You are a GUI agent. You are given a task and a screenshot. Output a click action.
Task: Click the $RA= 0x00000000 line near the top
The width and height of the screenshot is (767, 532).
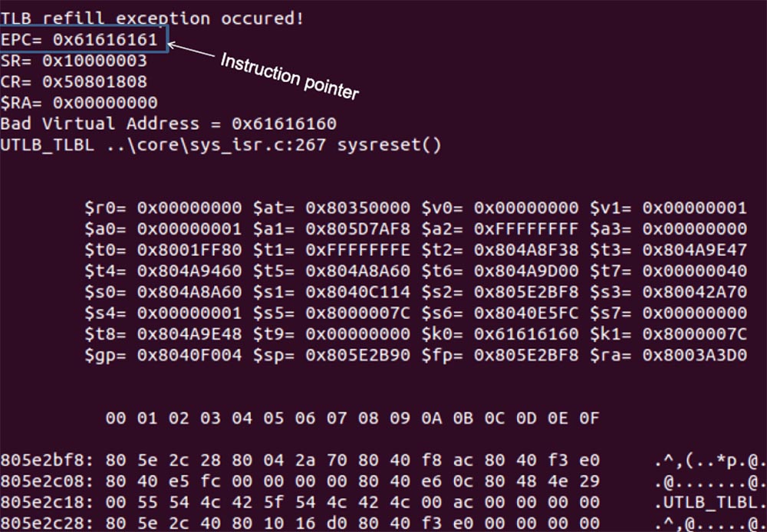click(79, 103)
